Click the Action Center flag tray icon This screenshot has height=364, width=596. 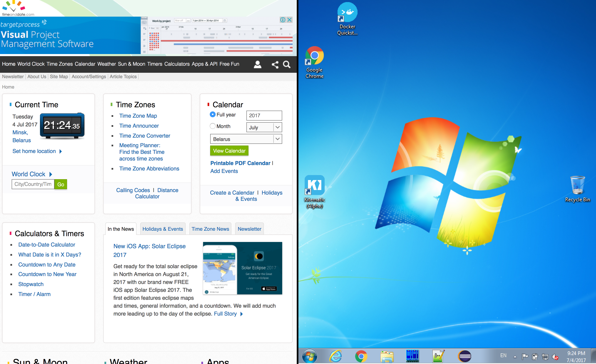(x=525, y=356)
